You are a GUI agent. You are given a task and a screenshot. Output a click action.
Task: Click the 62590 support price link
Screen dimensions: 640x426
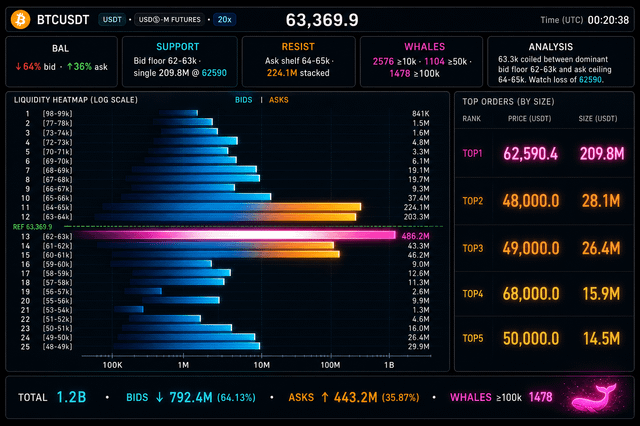214,73
